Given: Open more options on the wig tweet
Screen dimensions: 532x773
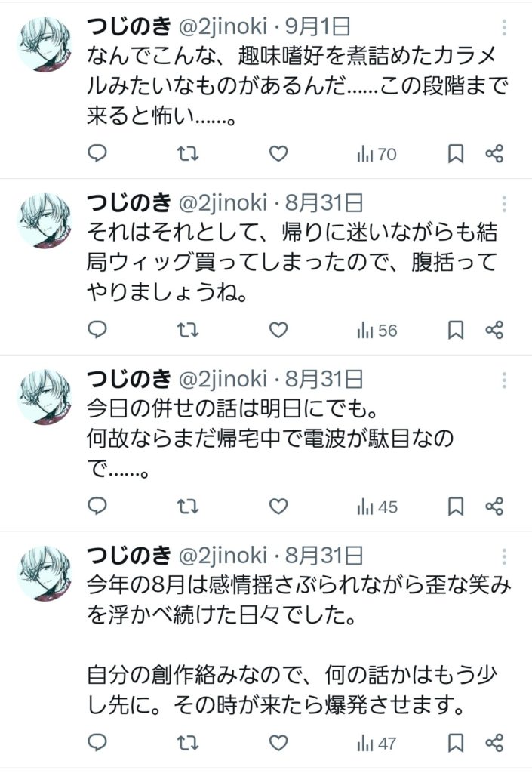Looking at the screenshot, I should tap(505, 205).
